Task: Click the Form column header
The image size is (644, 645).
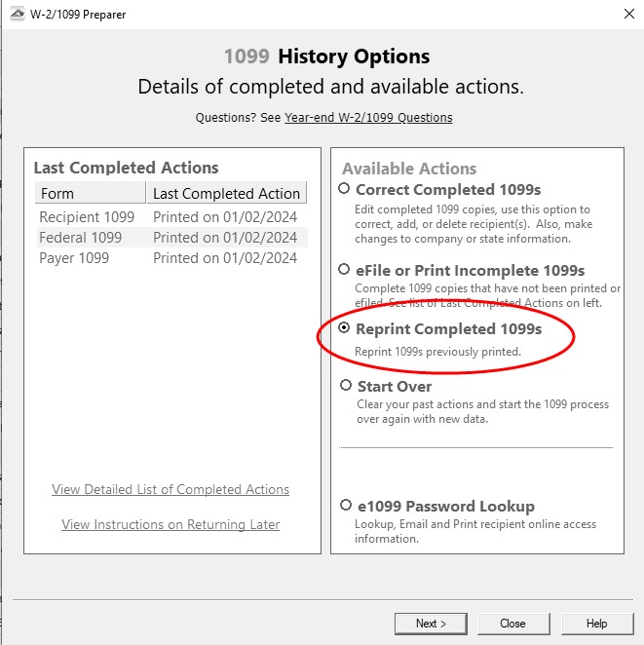Action: click(90, 193)
